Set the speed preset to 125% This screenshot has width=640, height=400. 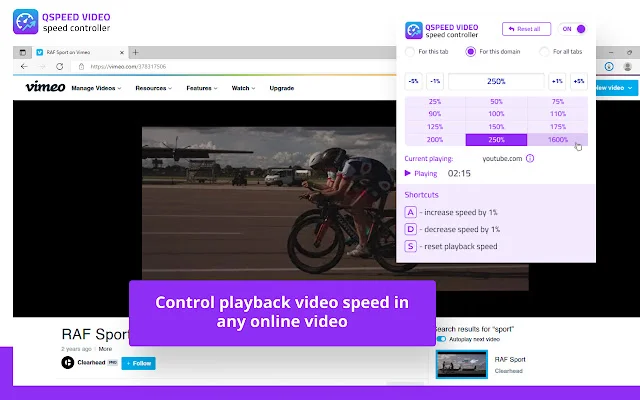click(435, 127)
